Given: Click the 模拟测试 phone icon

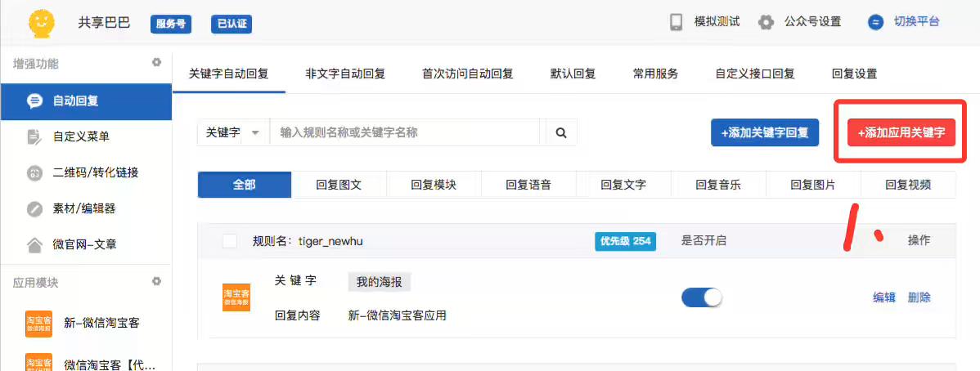Looking at the screenshot, I should click(677, 22).
